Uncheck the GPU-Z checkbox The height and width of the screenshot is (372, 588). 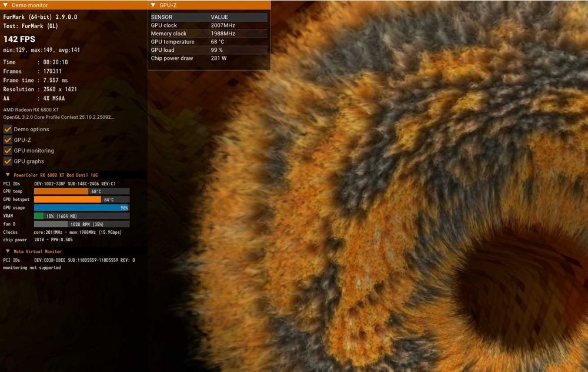coord(8,139)
